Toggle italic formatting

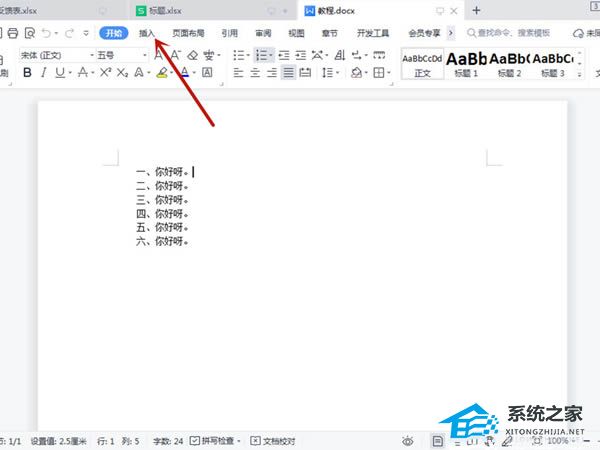pos(44,72)
